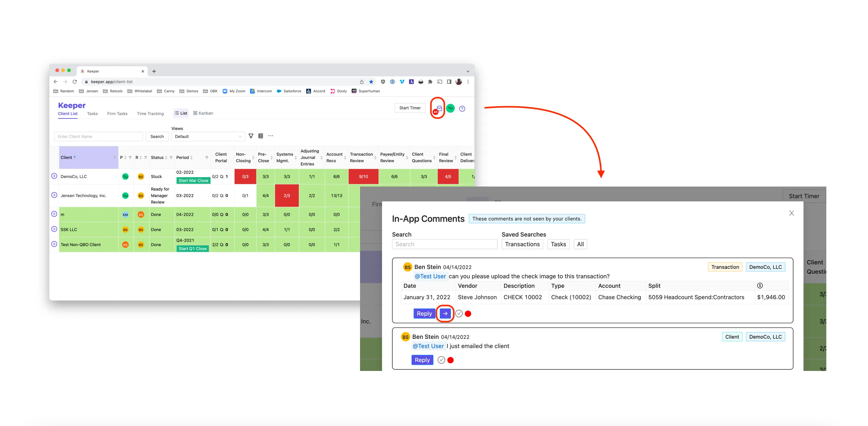Screen dimensions: 868x426
Task: Open a new browser tab
Action: [154, 71]
